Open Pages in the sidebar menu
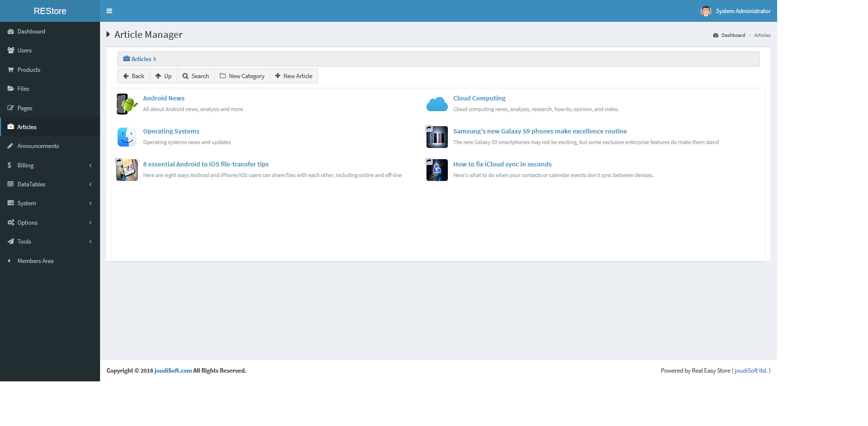Image resolution: width=868 pixels, height=426 pixels. (x=50, y=108)
